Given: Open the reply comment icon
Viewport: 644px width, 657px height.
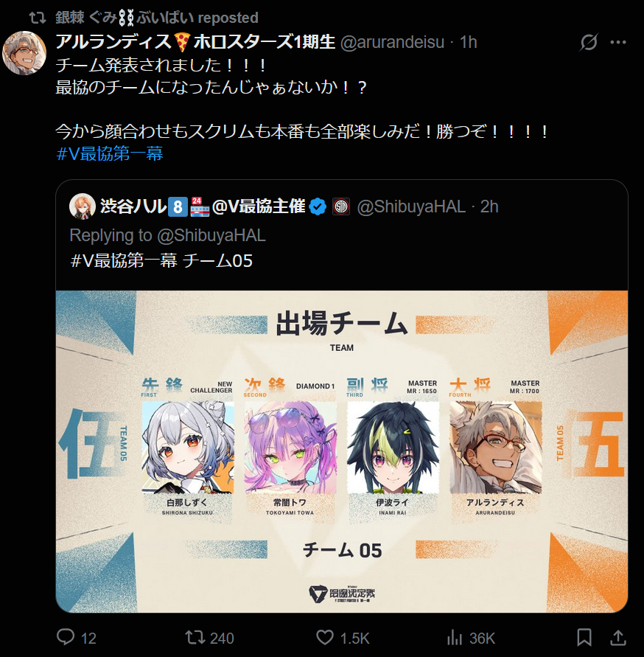Looking at the screenshot, I should tap(66, 637).
